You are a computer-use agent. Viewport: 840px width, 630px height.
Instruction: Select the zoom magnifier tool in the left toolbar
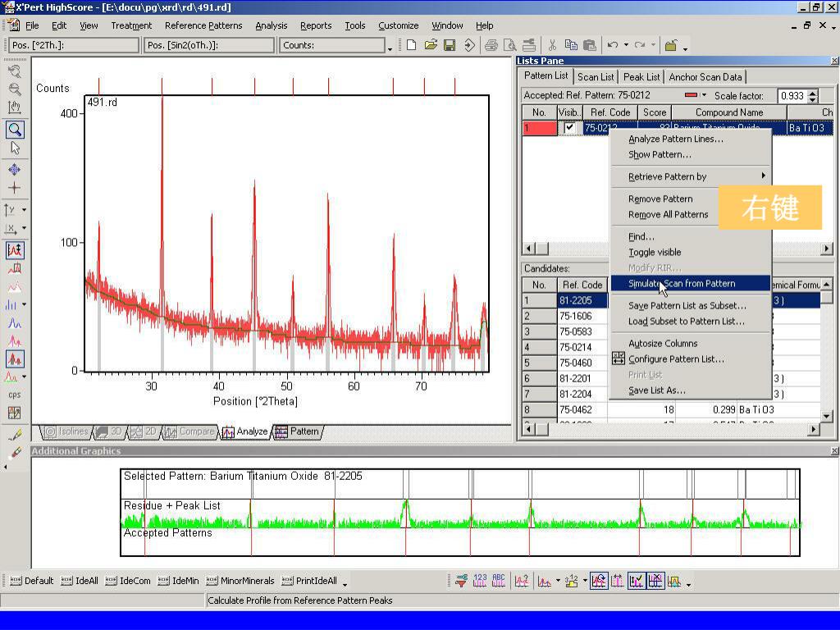click(x=15, y=129)
